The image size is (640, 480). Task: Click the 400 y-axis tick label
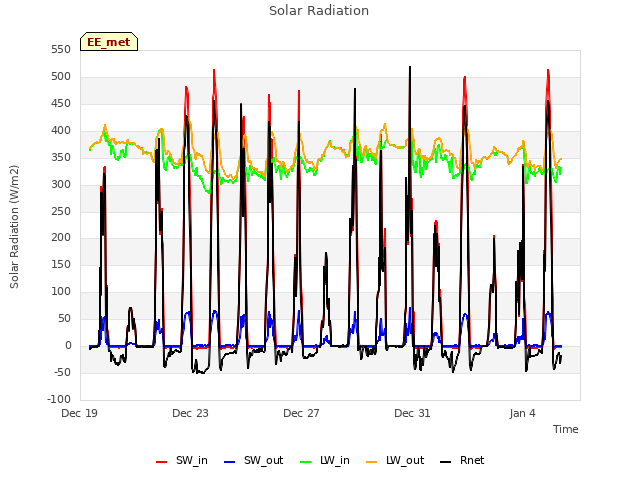61,131
